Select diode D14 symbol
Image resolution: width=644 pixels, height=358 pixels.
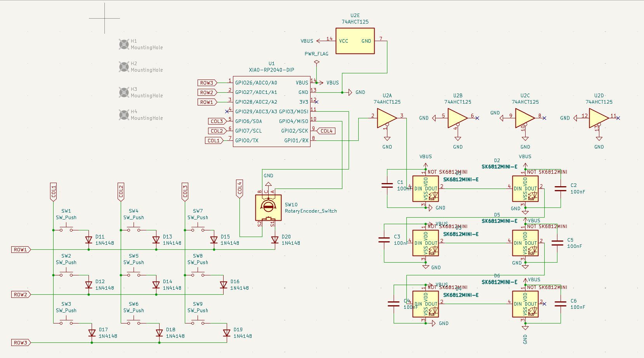(156, 285)
